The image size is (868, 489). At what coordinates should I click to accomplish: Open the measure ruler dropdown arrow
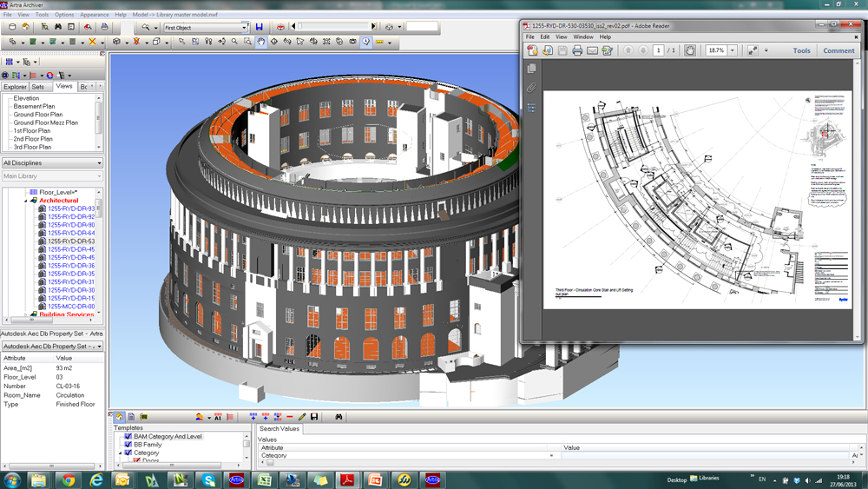click(x=390, y=42)
